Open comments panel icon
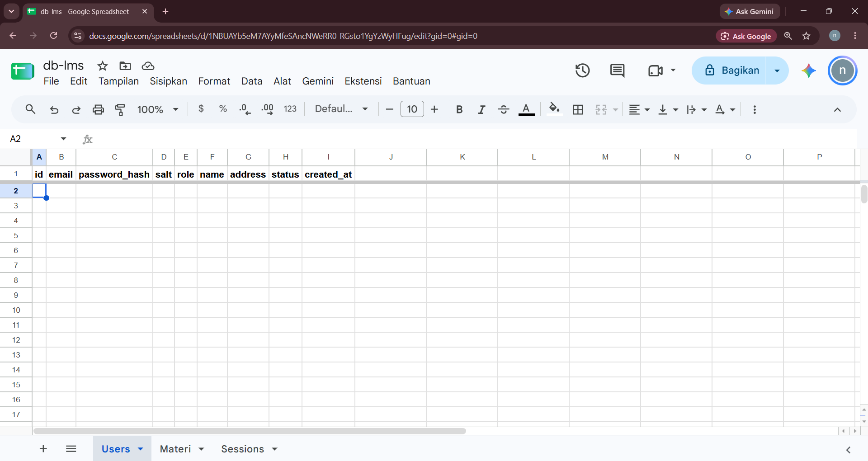 click(617, 71)
